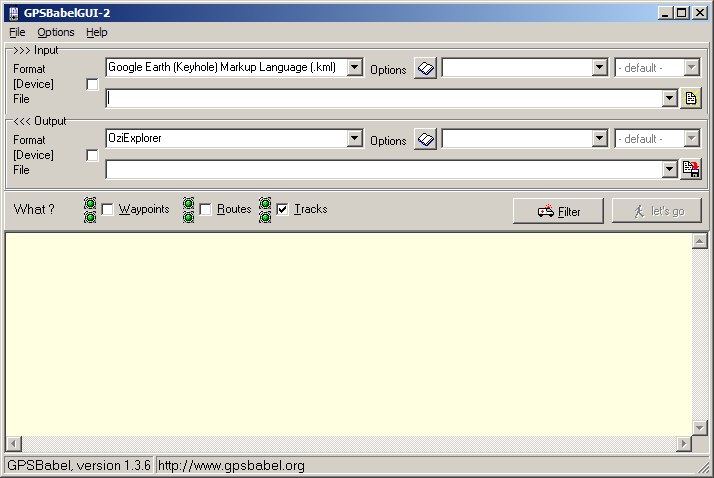The image size is (714, 478).
Task: Open the File menu
Action: (17, 32)
